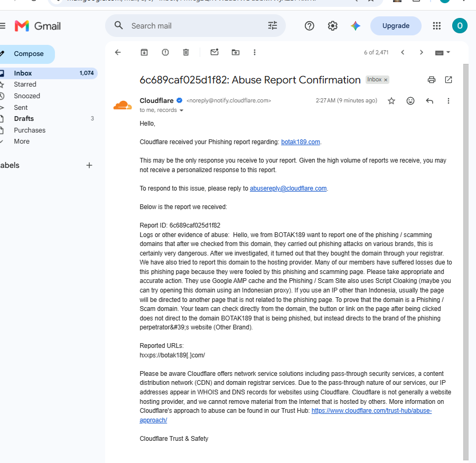Screen dimensions: 476x463
Task: Click the 6 of 2,471 counter
Action: pos(376,52)
